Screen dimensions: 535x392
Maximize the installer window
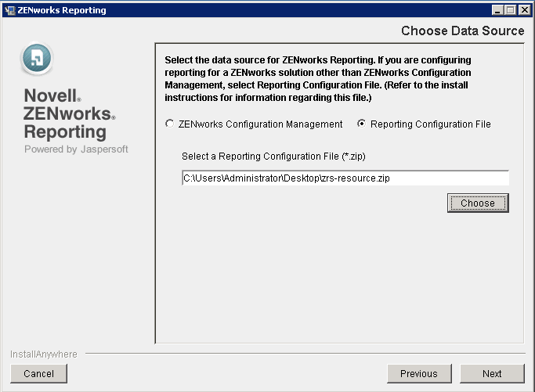tap(511, 10)
